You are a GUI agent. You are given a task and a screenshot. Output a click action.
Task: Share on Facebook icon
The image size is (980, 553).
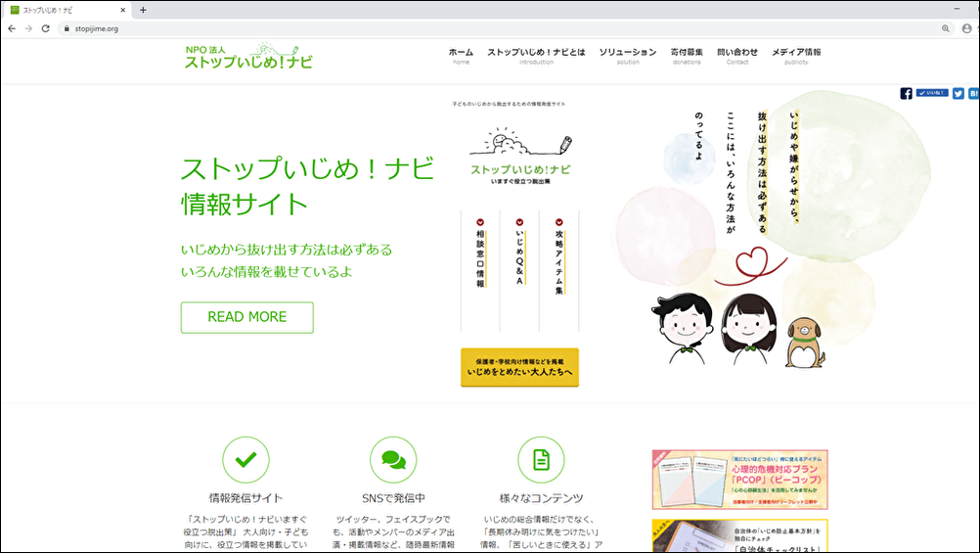click(906, 93)
